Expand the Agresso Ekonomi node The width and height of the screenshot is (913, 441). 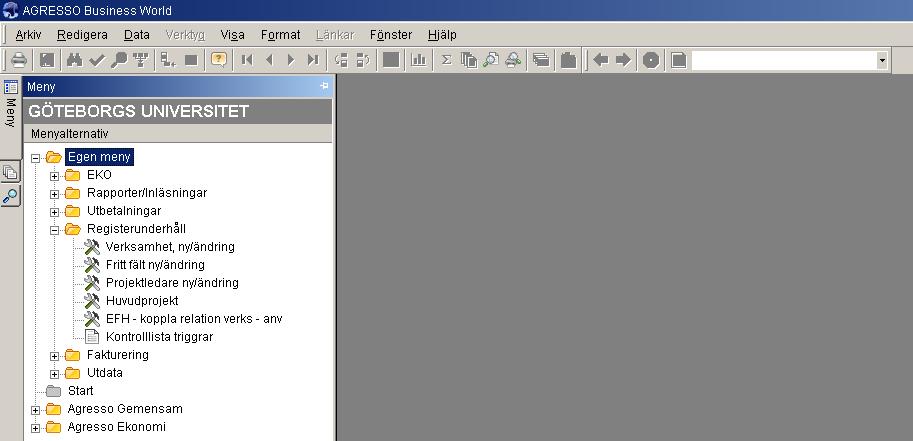[36, 428]
